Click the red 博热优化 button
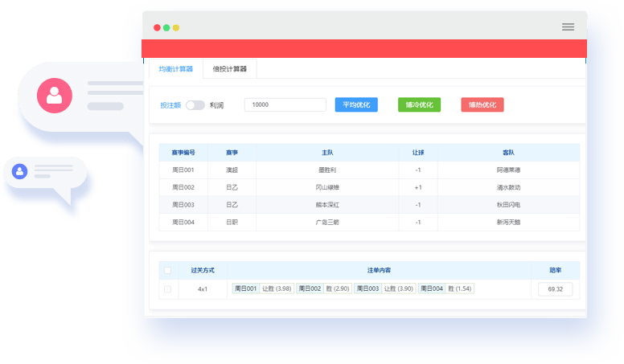The width and height of the screenshot is (624, 364). (482, 105)
